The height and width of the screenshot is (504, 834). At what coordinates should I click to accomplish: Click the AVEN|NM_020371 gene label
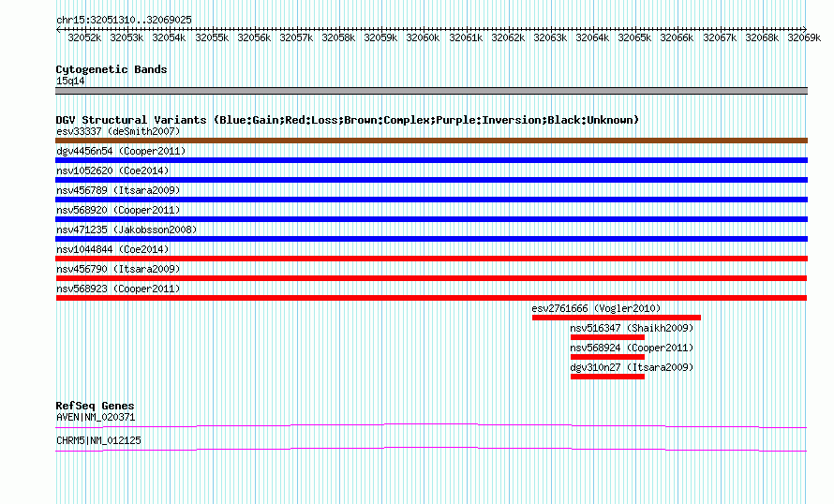96,417
